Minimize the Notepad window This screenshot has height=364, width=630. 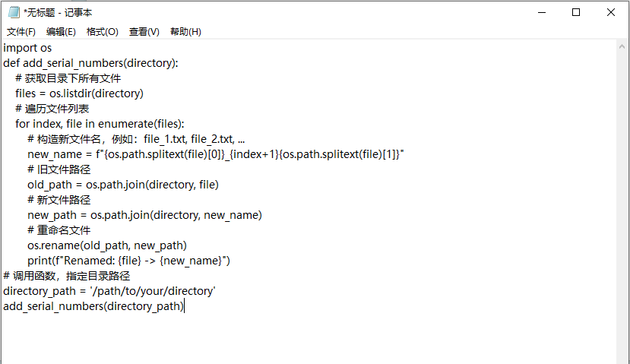[x=542, y=12]
